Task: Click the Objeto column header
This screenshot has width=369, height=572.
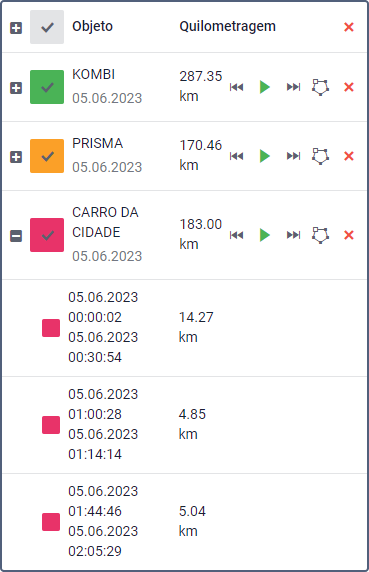Action: [x=93, y=26]
